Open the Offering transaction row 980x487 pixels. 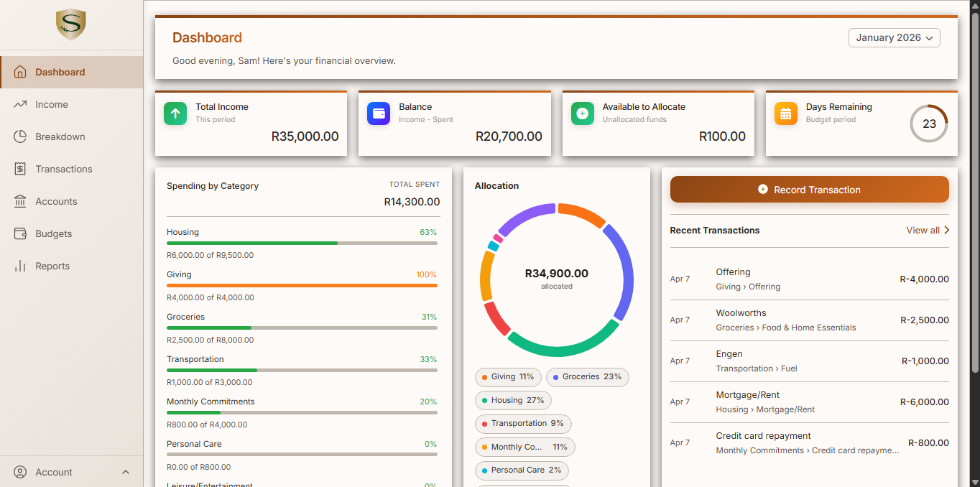tap(809, 279)
